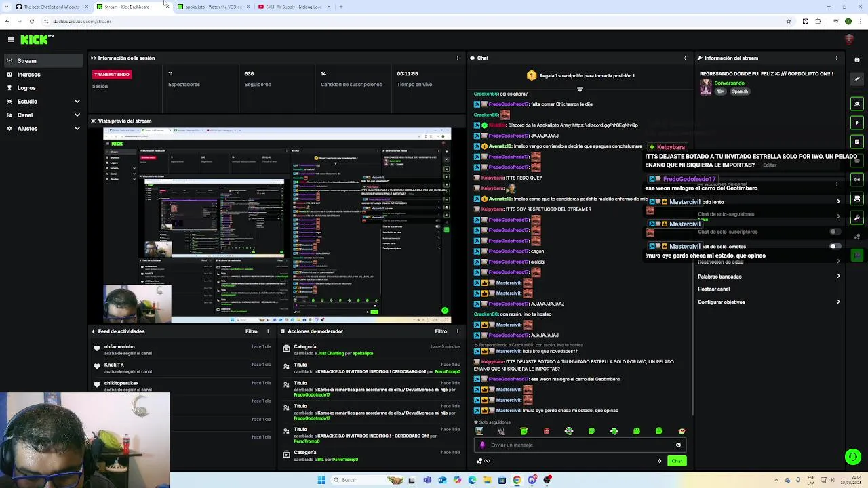Click follower ohfamaninho in activity feed
Screen dimensions: 868x488
coord(119,347)
